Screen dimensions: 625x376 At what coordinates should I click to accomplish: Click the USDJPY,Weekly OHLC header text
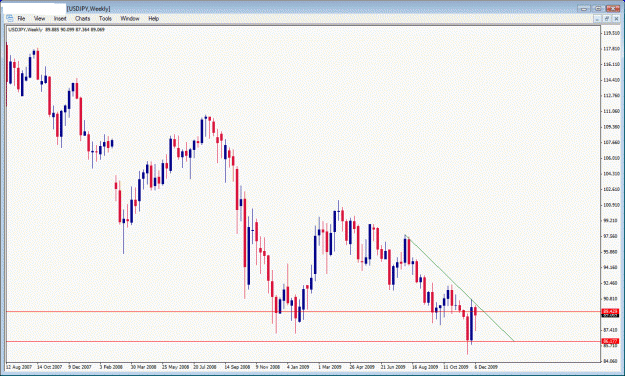coord(56,30)
